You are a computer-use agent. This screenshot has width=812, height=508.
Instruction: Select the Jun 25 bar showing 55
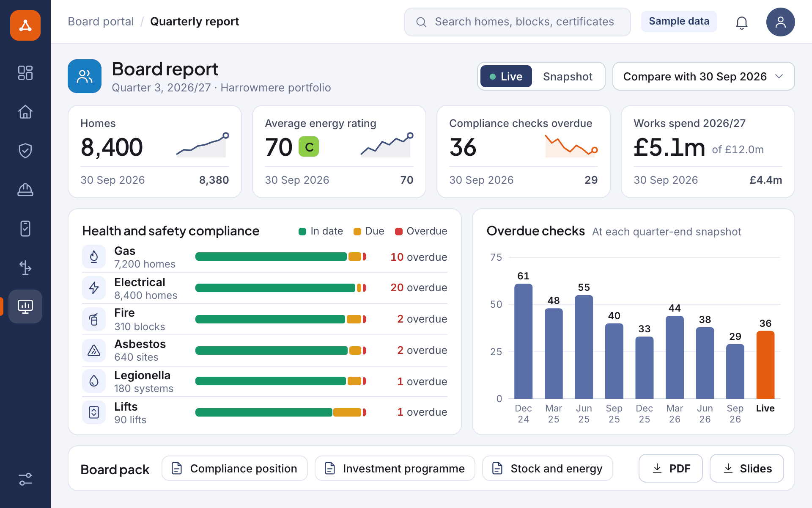pyautogui.click(x=584, y=347)
